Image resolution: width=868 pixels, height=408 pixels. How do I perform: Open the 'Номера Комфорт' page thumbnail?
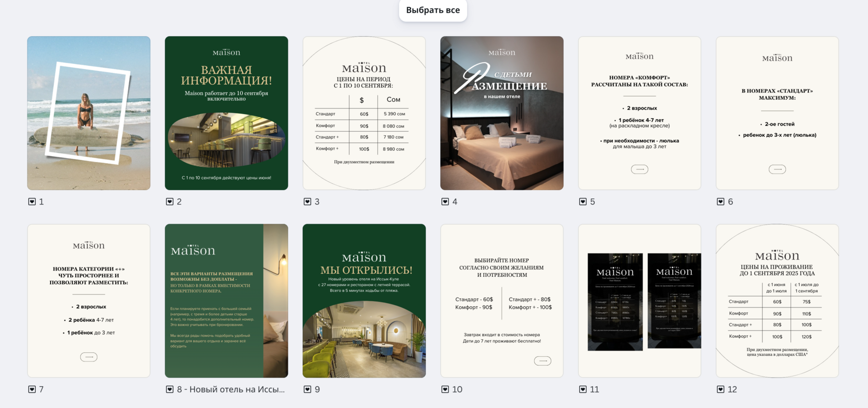click(x=640, y=113)
